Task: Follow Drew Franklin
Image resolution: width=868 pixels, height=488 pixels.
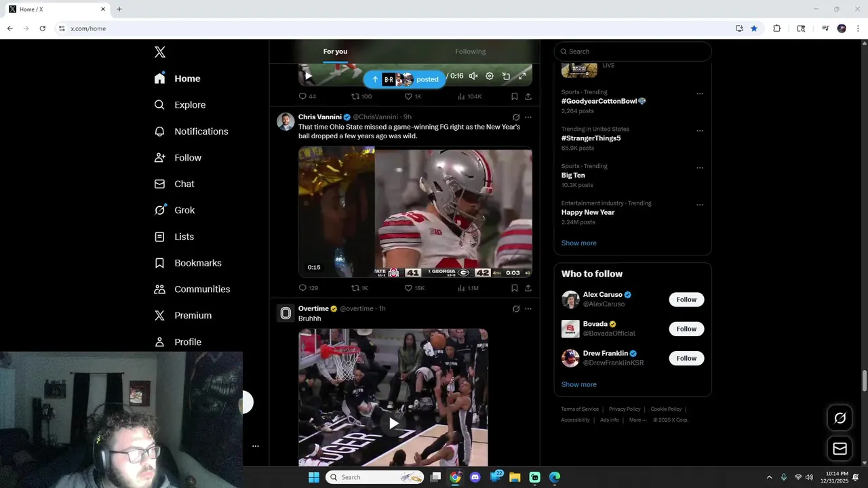Action: [686, 358]
